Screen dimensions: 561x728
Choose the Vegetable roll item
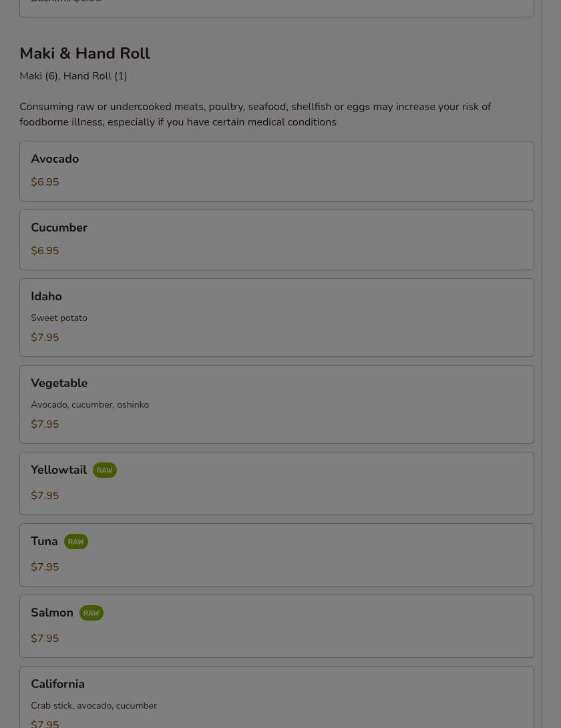[276, 404]
